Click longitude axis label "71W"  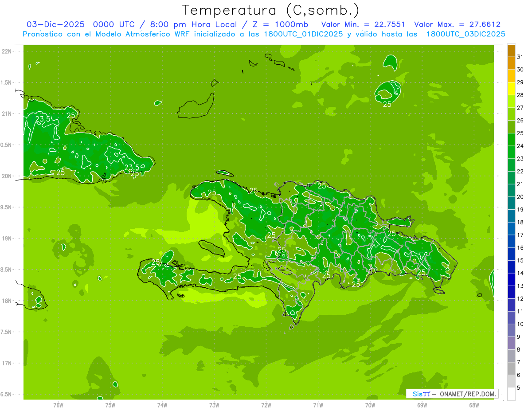tap(318, 405)
